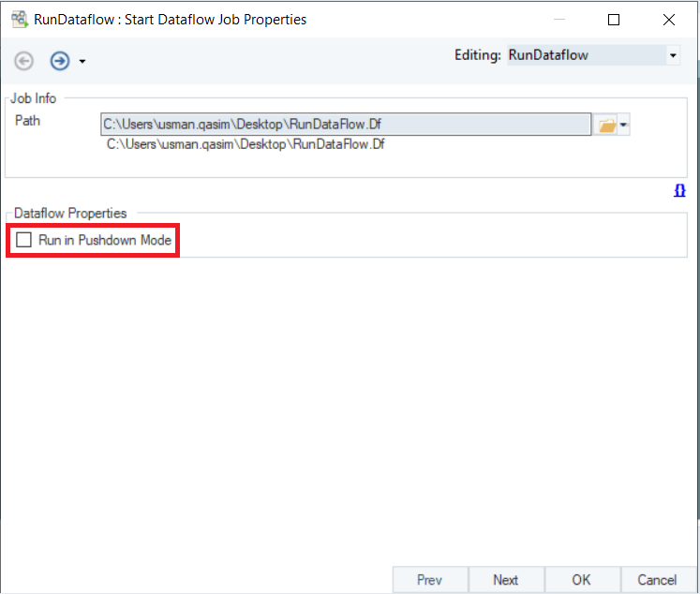
Task: Enable Run in Pushdown Mode checkbox
Action: click(24, 241)
